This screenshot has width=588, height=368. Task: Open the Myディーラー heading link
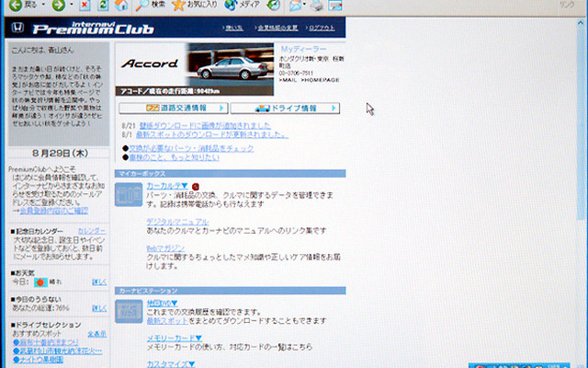pyautogui.click(x=303, y=49)
